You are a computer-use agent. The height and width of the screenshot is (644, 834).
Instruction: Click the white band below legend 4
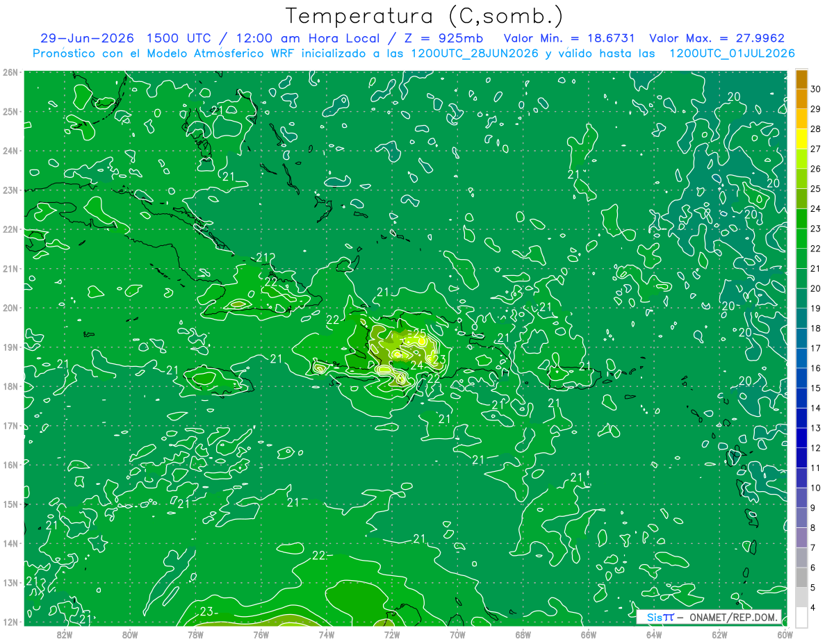click(x=801, y=617)
